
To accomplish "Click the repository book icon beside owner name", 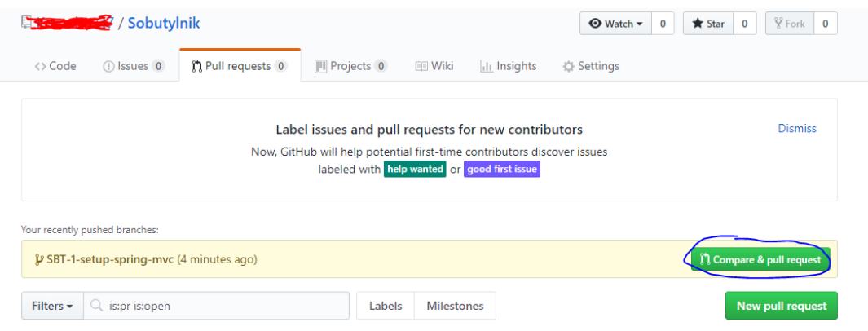I will pyautogui.click(x=25, y=22).
